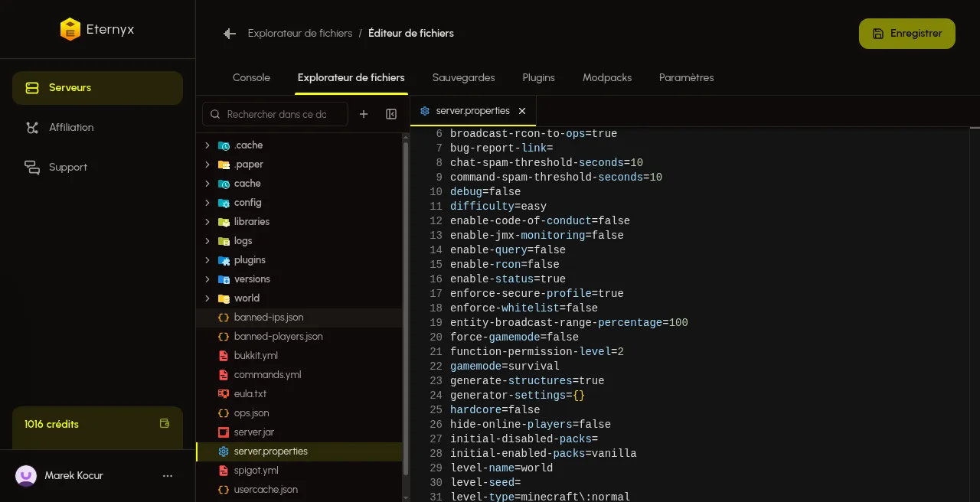The height and width of the screenshot is (502, 980).
Task: Expand the logs folder chevron
Action: click(207, 241)
